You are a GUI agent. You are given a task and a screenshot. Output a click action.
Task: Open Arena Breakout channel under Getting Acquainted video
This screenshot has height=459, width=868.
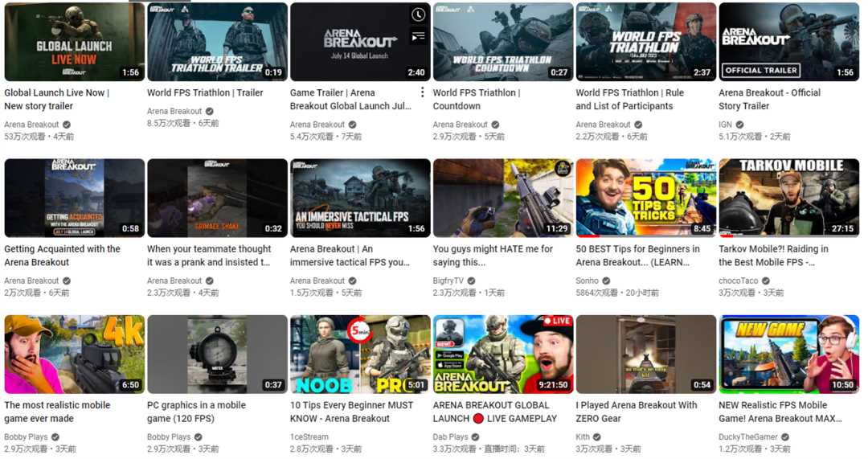click(31, 281)
